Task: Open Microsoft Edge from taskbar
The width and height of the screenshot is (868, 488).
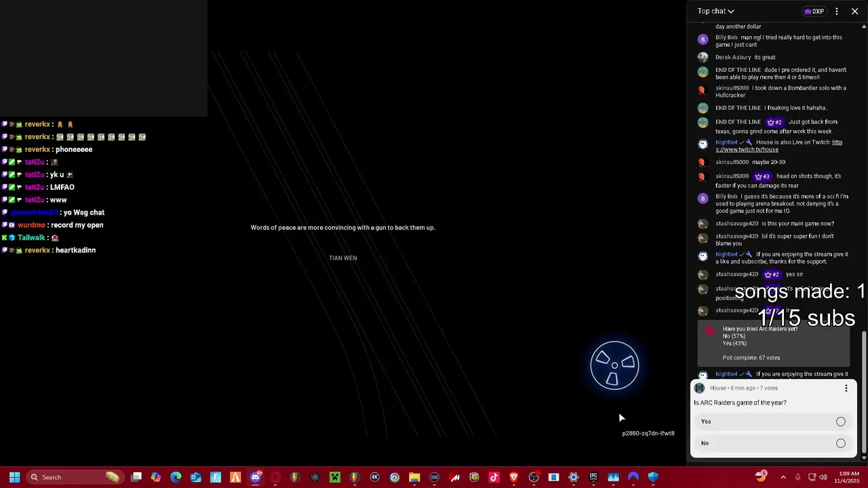Action: point(176,477)
